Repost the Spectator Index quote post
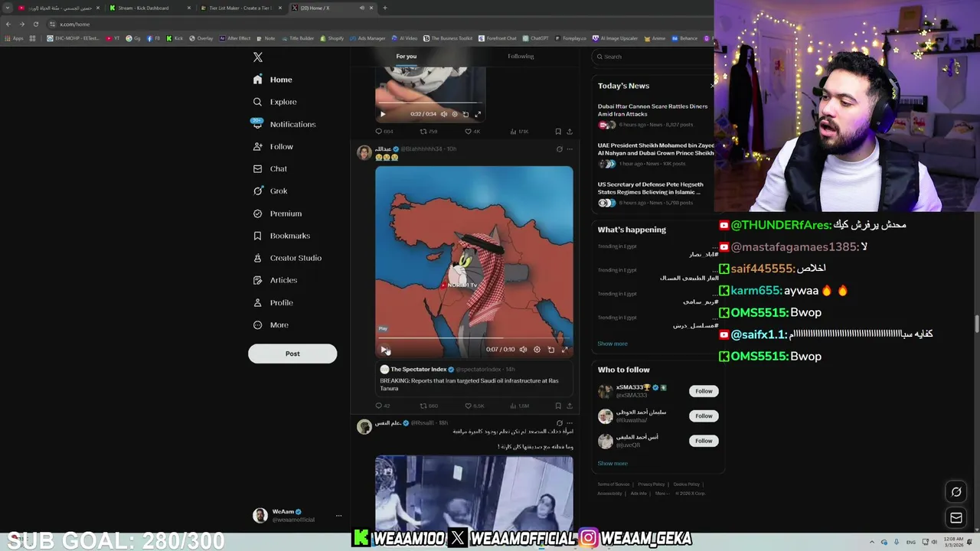The image size is (980, 551). (x=429, y=406)
